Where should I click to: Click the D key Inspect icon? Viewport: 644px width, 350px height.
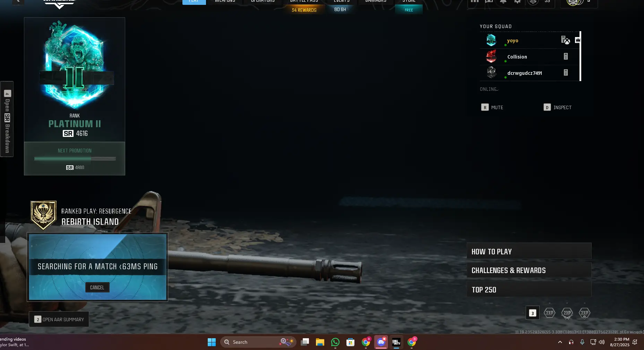click(x=547, y=107)
